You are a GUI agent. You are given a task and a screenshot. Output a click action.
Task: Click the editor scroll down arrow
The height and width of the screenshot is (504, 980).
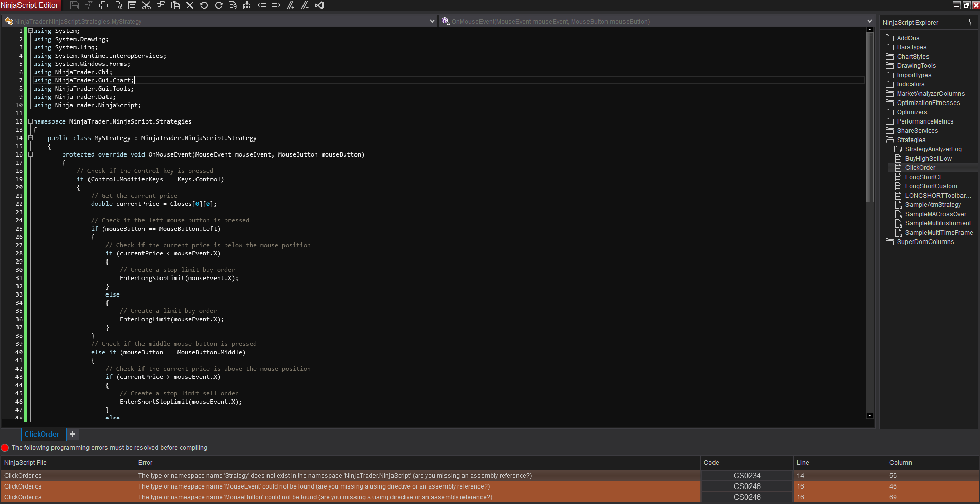click(870, 415)
